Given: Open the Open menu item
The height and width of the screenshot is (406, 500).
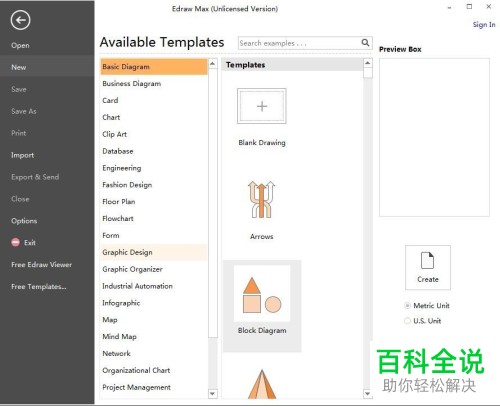Looking at the screenshot, I should (20, 45).
